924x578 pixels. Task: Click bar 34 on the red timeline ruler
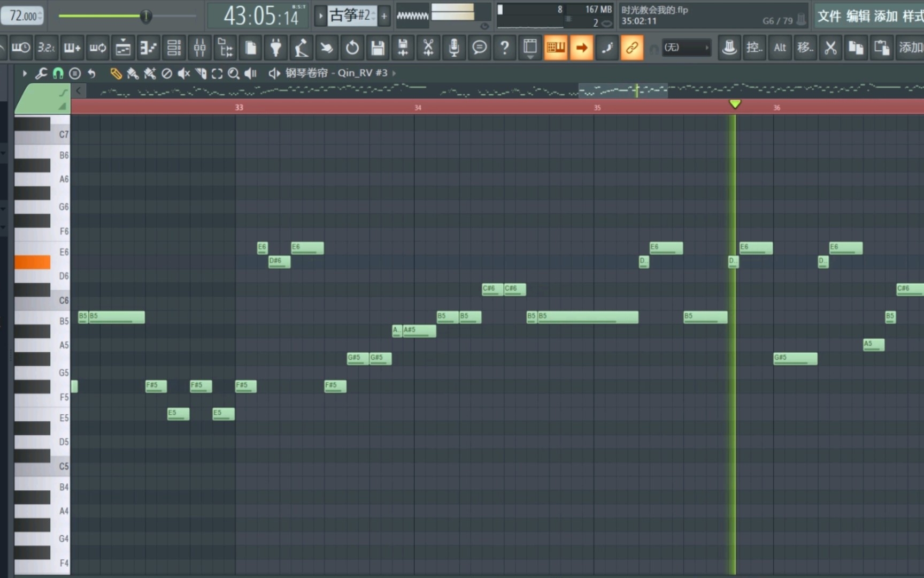coord(418,108)
